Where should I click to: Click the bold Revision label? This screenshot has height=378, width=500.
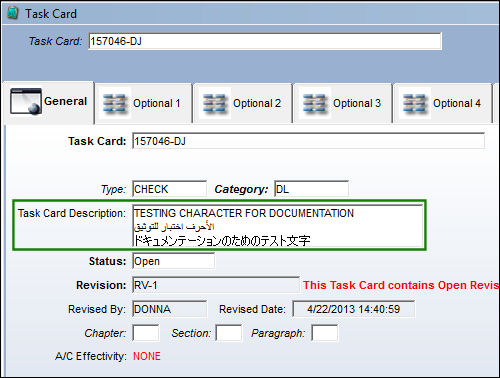[101, 285]
